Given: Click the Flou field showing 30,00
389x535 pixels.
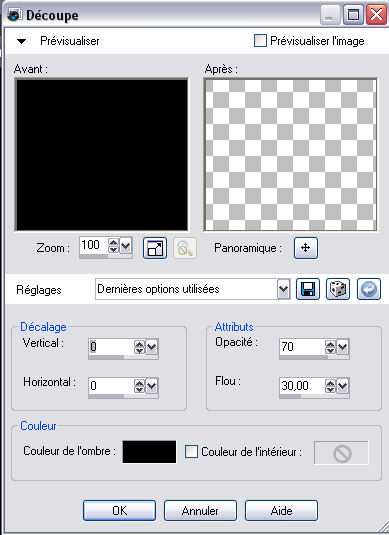Looking at the screenshot, I should pyautogui.click(x=302, y=386).
